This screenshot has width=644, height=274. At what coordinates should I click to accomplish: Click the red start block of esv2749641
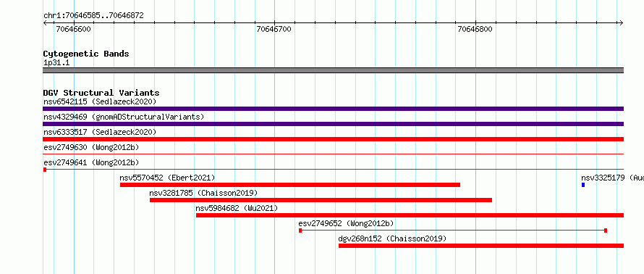pos(45,170)
